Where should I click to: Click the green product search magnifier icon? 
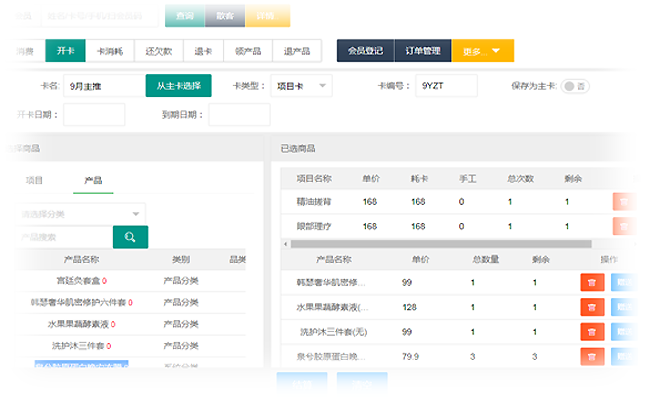point(130,237)
